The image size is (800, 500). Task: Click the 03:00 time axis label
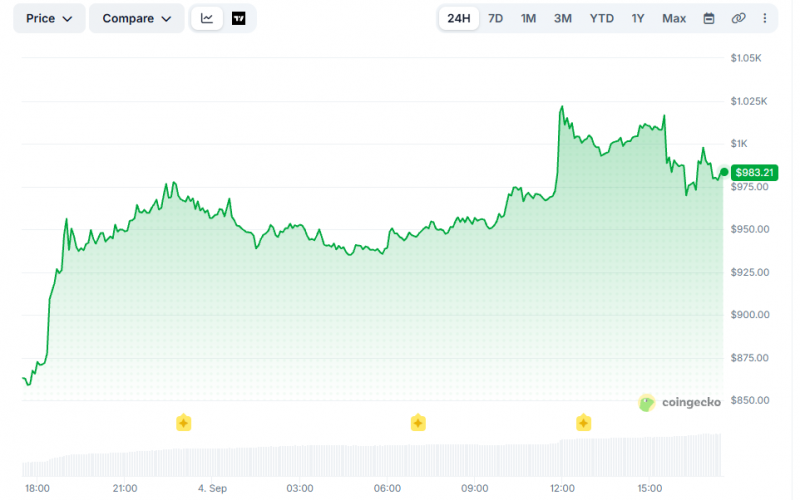[x=300, y=488]
